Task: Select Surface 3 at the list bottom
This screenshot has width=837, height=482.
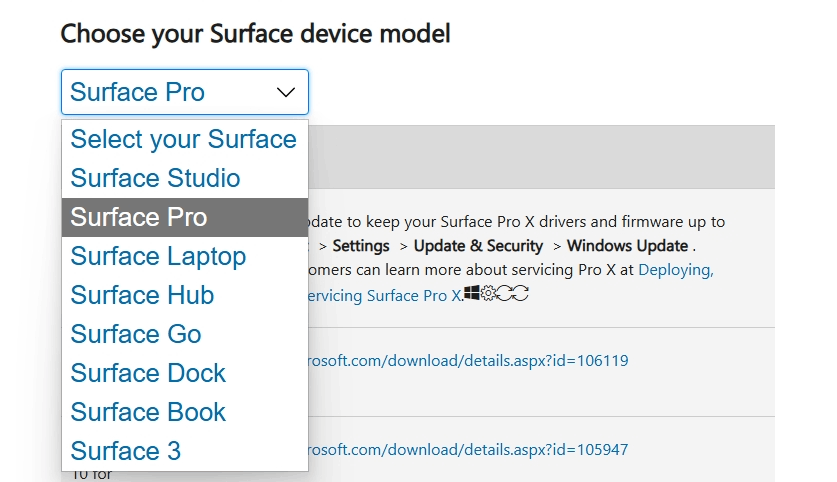Action: [x=126, y=451]
